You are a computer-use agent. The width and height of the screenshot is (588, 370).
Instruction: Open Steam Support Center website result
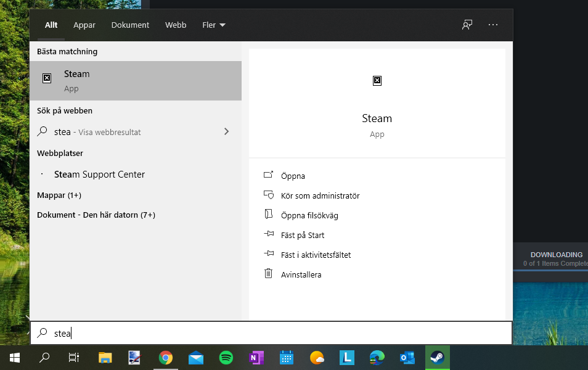click(99, 175)
